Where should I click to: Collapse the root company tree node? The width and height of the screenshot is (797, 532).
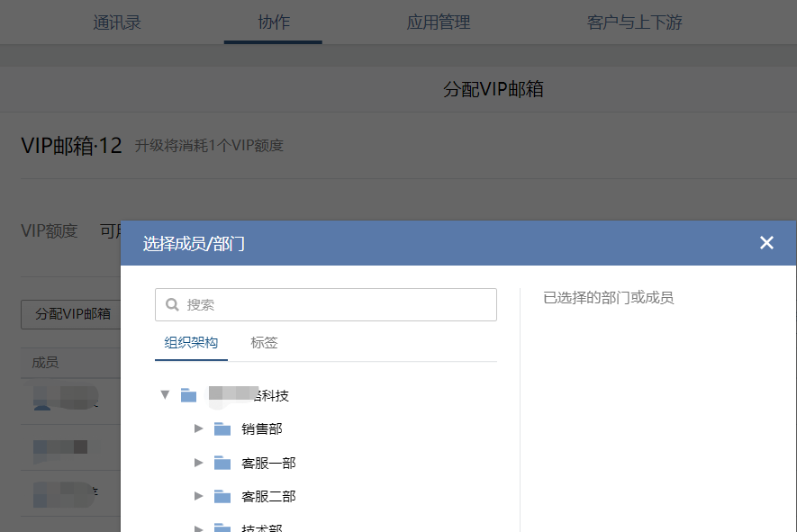tap(165, 395)
